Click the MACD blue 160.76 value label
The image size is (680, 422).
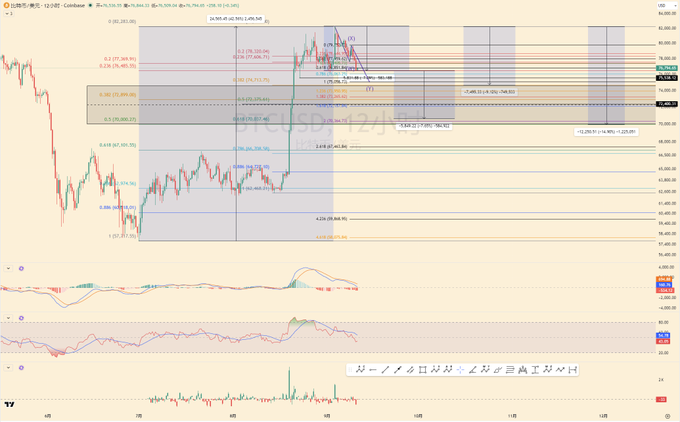(x=664, y=285)
